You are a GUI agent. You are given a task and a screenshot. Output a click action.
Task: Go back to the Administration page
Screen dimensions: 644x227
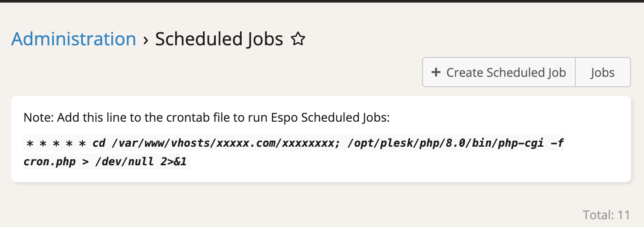click(74, 39)
